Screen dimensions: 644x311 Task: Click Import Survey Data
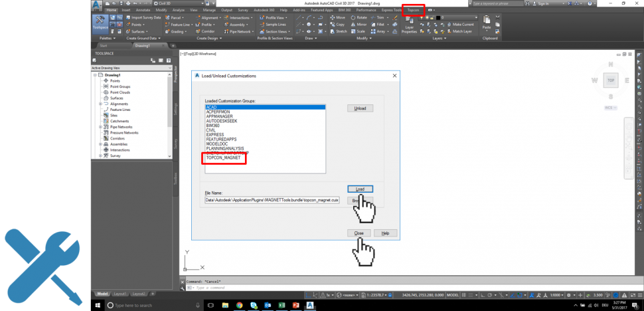point(143,18)
